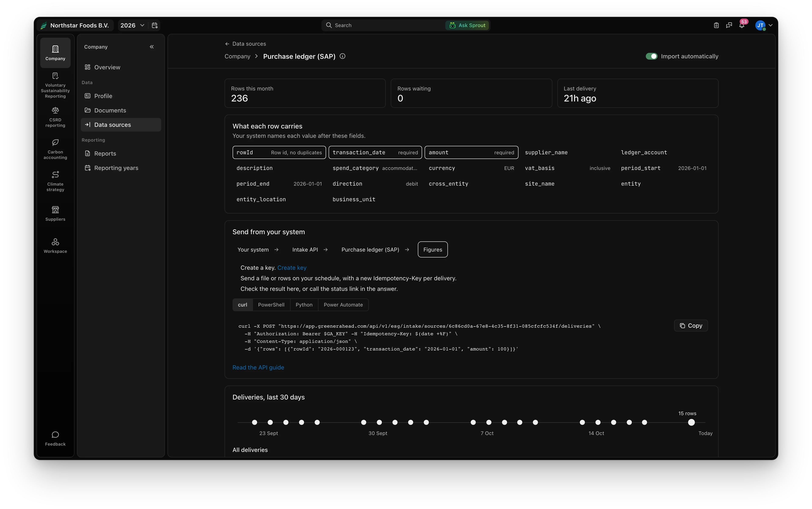Open Feedback in the sidebar
812x509 pixels.
(55, 439)
